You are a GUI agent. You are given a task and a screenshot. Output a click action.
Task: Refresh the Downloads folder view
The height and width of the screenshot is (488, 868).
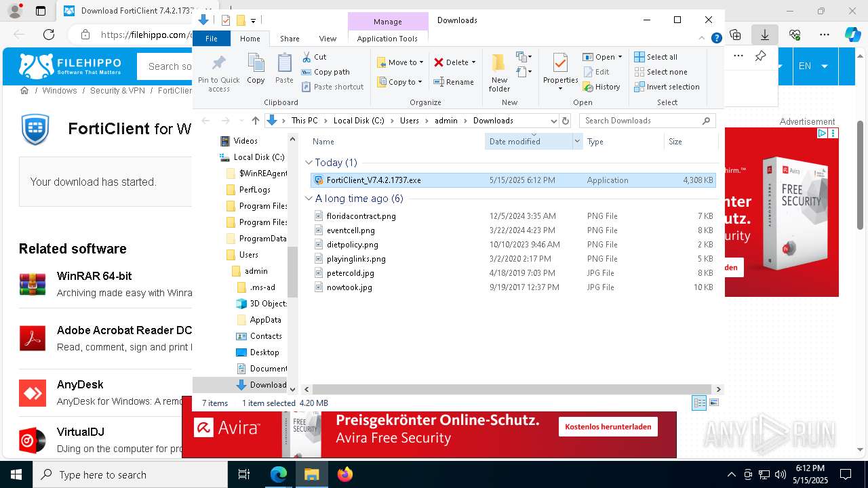566,121
